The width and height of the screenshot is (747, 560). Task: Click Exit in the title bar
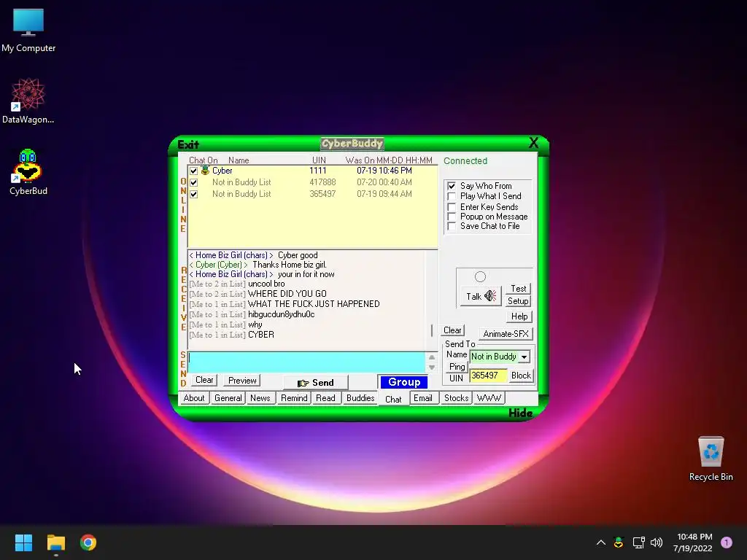tap(188, 145)
